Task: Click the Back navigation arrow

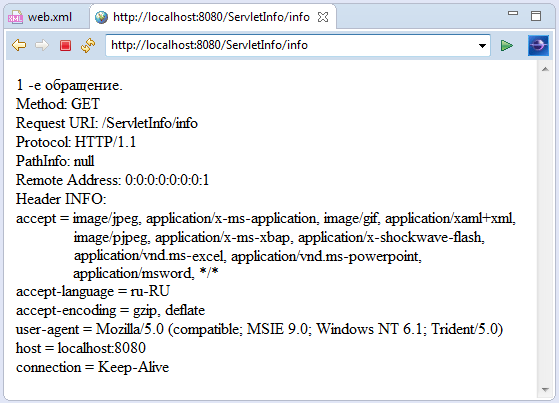Action: [x=19, y=45]
